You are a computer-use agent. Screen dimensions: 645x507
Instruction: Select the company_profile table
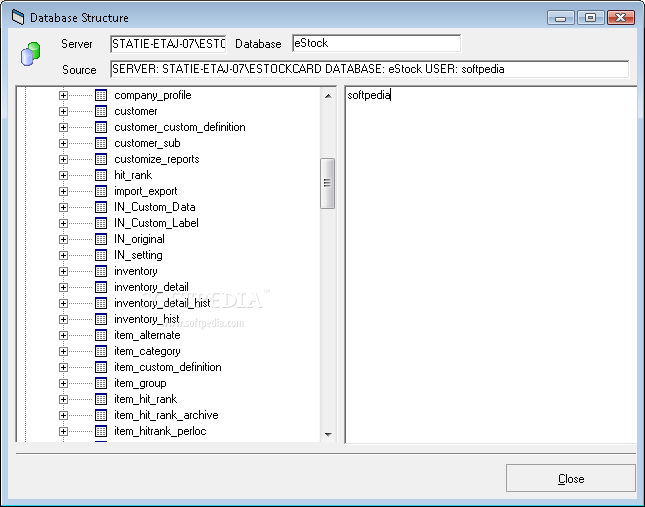[153, 95]
